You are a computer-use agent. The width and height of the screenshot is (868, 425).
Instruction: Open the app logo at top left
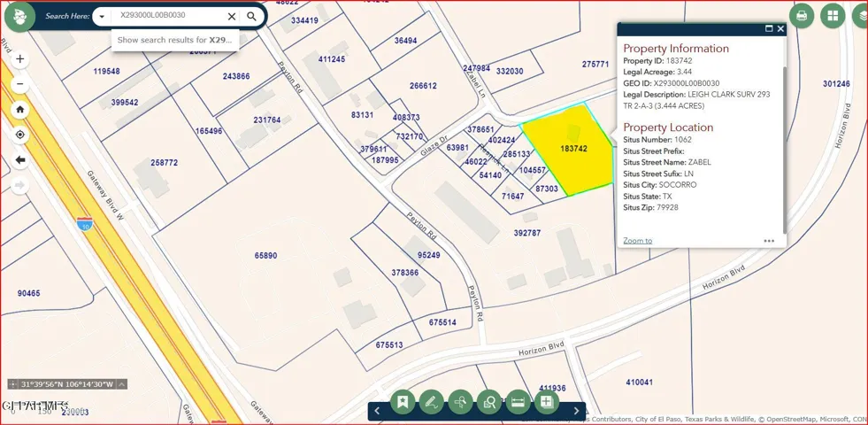click(20, 16)
